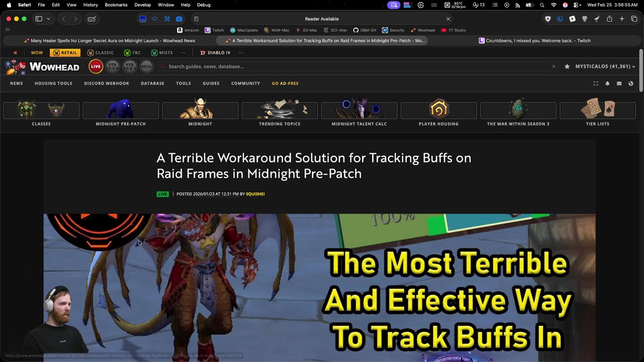The image size is (644, 362).
Task: Switch to the RETAIL site version
Action: coord(65,52)
